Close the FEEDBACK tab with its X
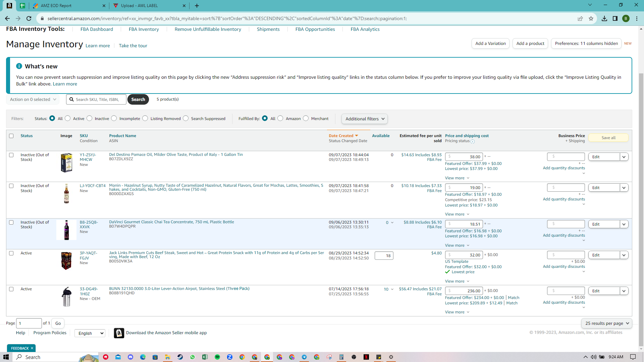This screenshot has width=644, height=362. point(32,348)
